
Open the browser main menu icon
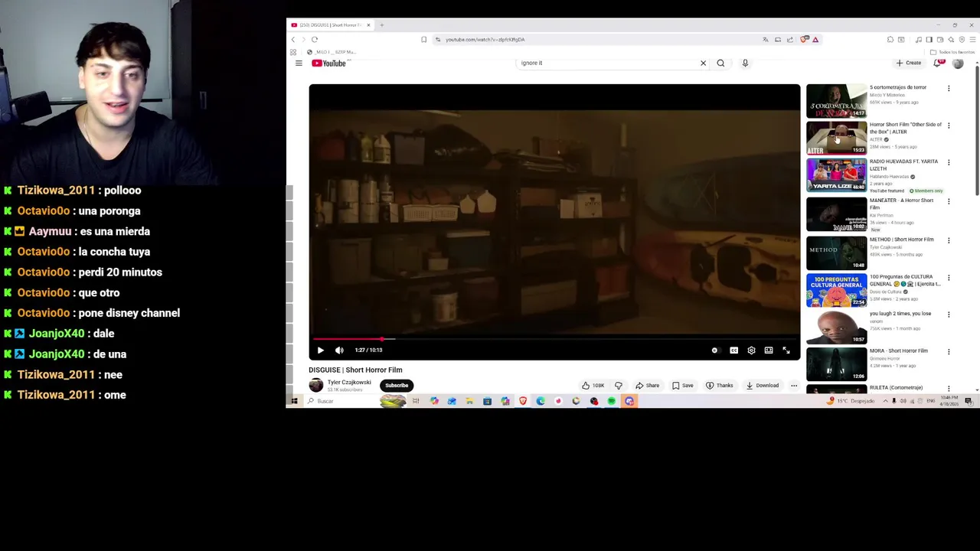[972, 39]
